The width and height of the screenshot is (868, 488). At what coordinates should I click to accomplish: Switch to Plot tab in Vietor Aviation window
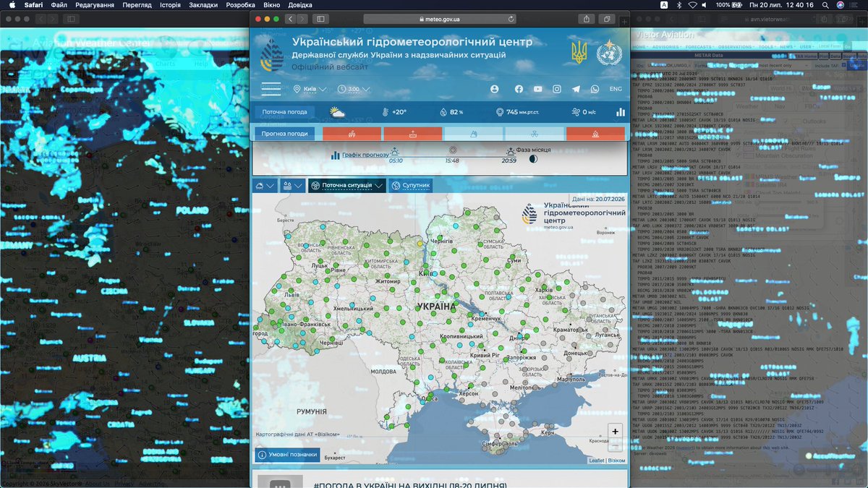[822, 56]
